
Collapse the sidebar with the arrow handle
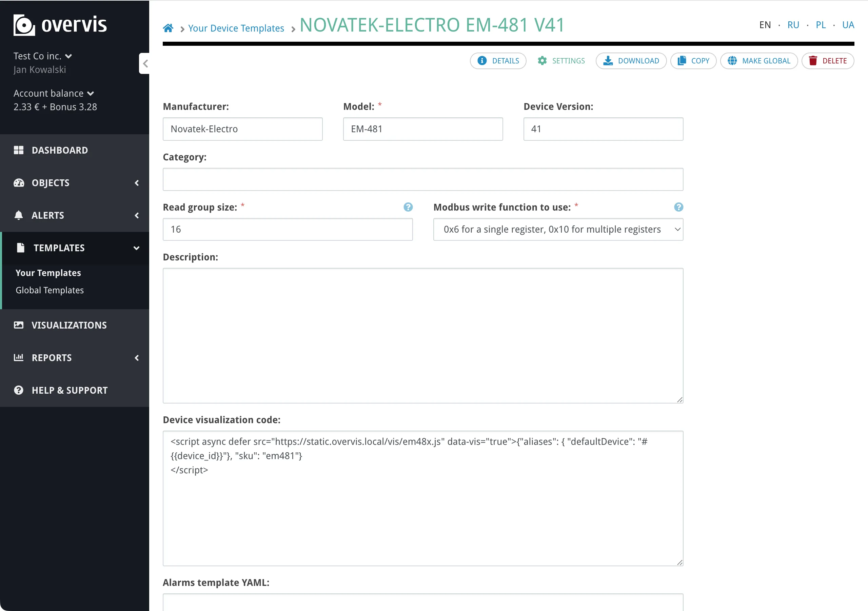(145, 63)
